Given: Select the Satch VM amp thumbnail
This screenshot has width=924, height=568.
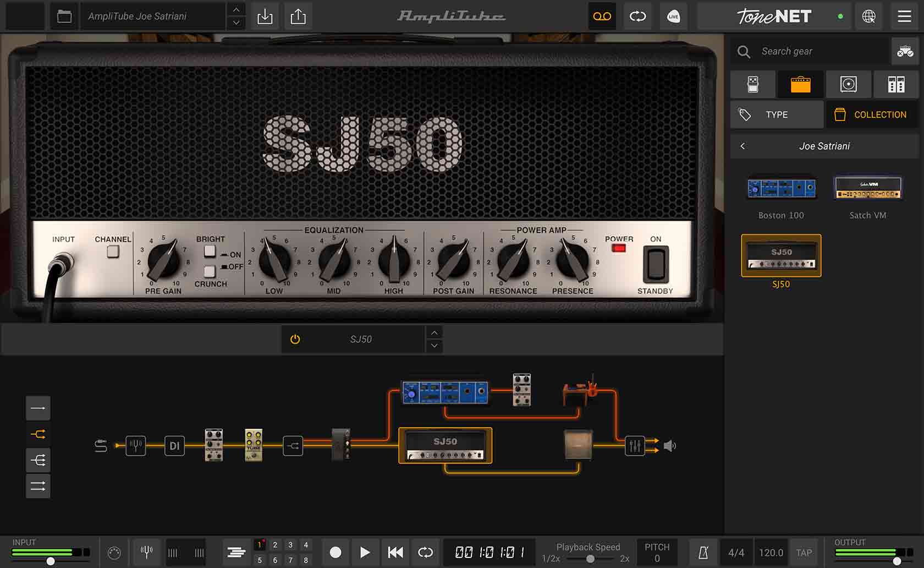Looking at the screenshot, I should click(x=868, y=188).
